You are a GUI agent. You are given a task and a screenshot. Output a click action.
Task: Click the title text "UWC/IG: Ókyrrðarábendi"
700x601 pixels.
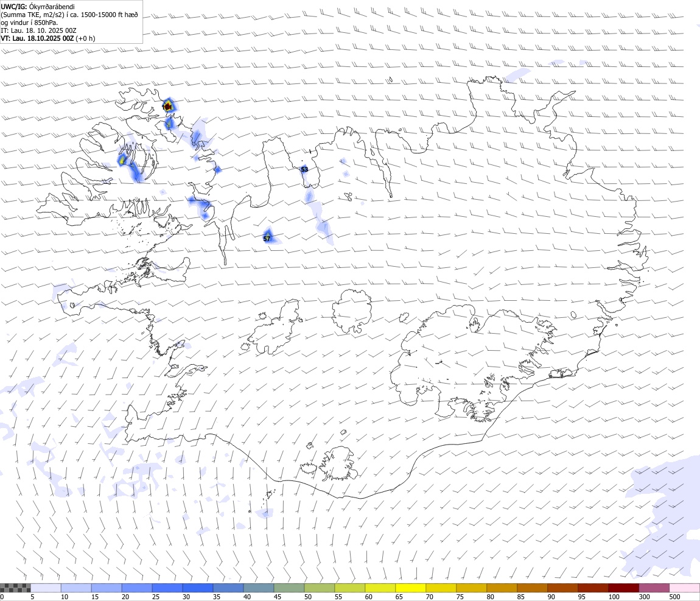pyautogui.click(x=38, y=7)
